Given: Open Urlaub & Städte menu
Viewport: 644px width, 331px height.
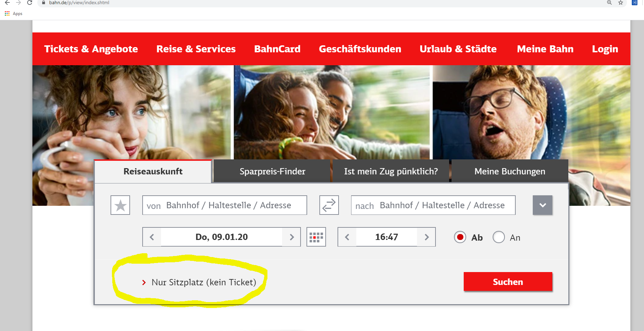Looking at the screenshot, I should tap(458, 49).
